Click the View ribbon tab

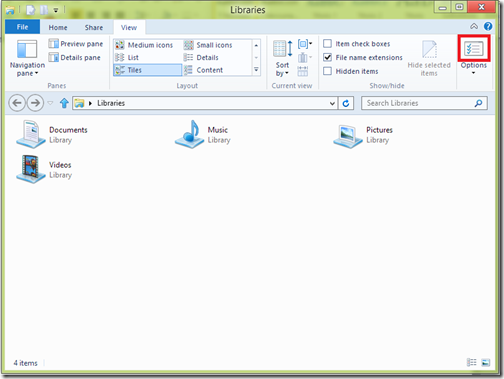pyautogui.click(x=129, y=27)
